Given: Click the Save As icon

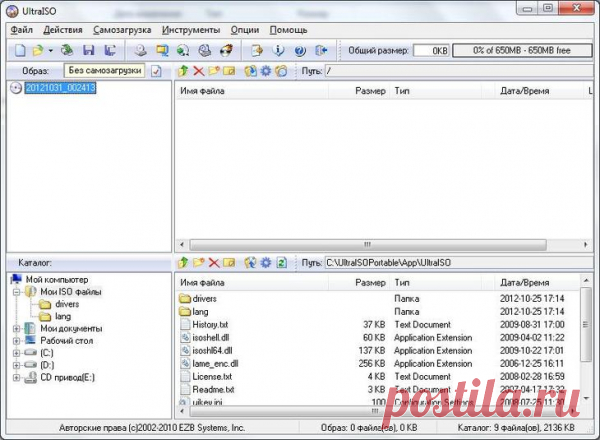Looking at the screenshot, I should tap(110, 50).
